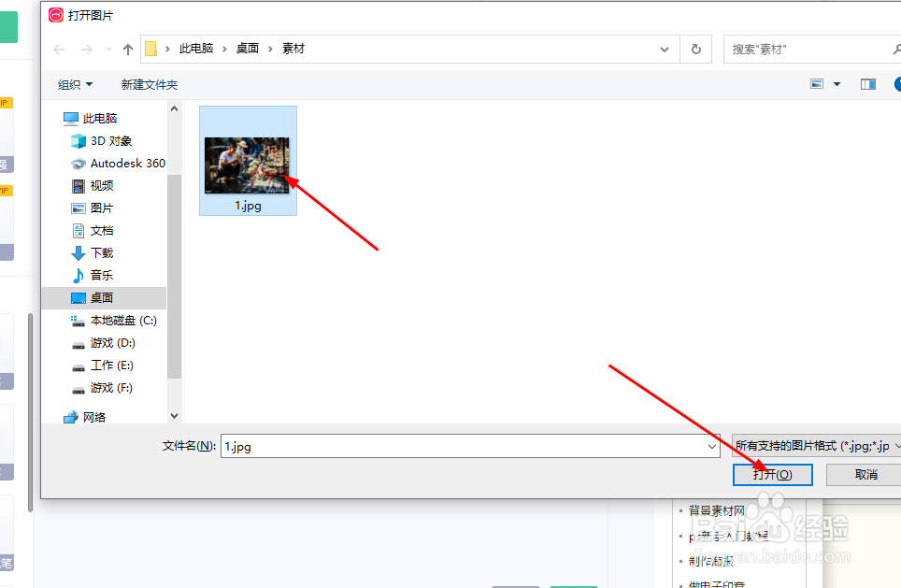The height and width of the screenshot is (588, 901).
Task: Open the 音乐 folder in tree
Action: click(92, 276)
